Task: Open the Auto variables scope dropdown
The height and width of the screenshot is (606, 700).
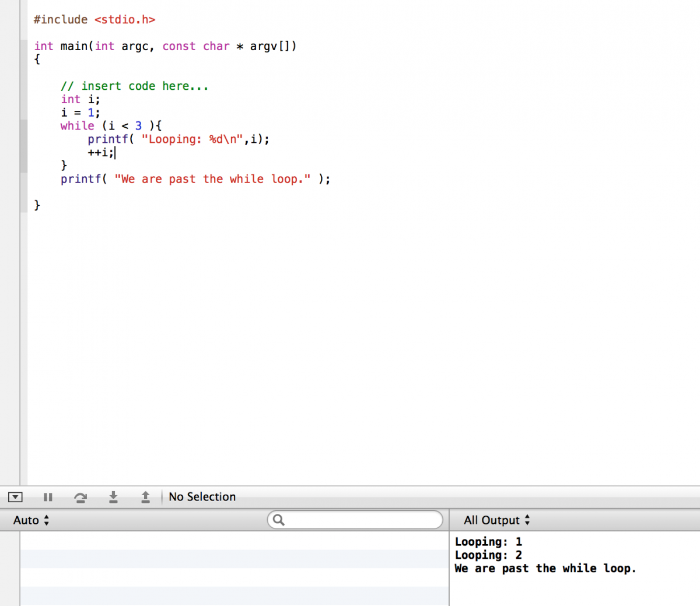Action: [32, 520]
